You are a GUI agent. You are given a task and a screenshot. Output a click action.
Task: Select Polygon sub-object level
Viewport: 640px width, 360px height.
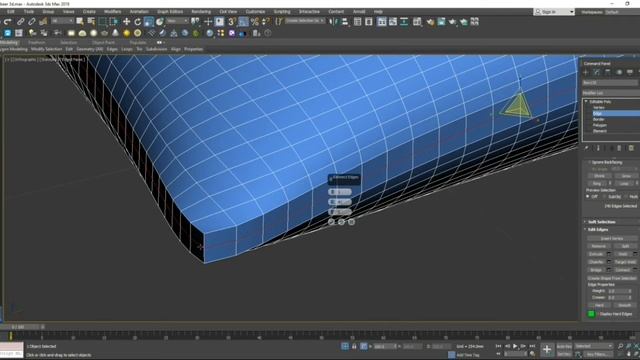click(x=600, y=125)
